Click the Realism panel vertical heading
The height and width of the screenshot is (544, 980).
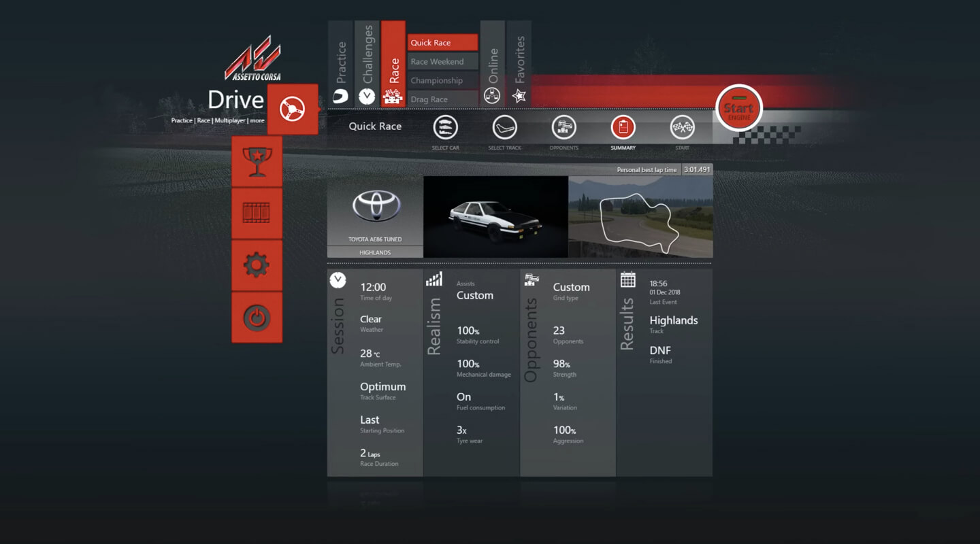pos(434,326)
